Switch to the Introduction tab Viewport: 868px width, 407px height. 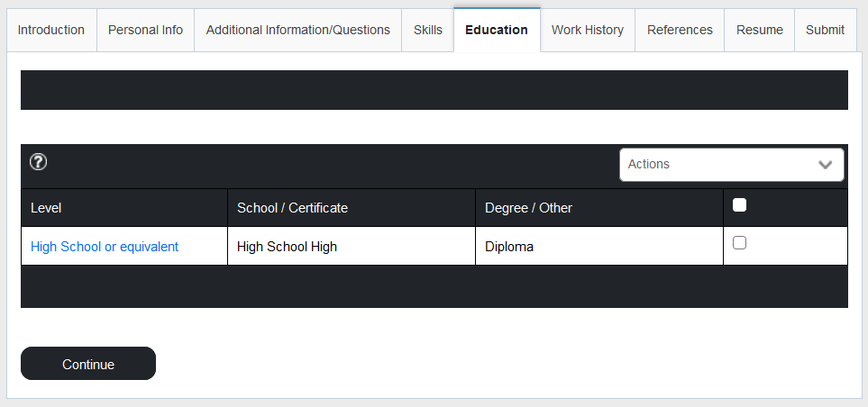pyautogui.click(x=51, y=30)
